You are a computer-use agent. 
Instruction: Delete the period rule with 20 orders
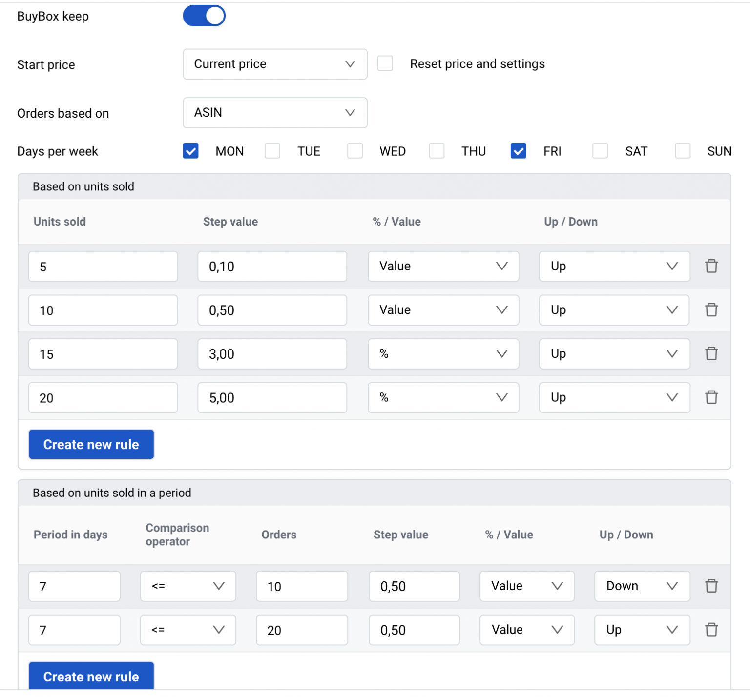coord(711,630)
